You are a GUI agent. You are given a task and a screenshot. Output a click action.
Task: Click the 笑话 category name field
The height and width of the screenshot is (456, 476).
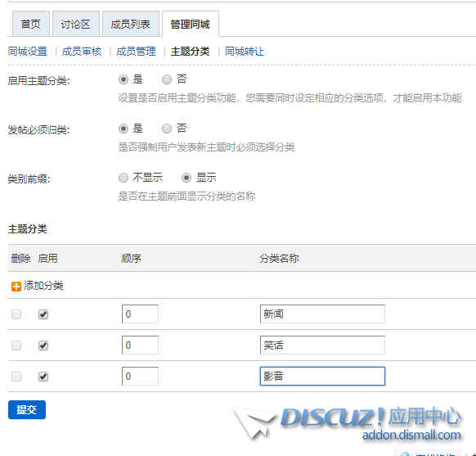322,345
